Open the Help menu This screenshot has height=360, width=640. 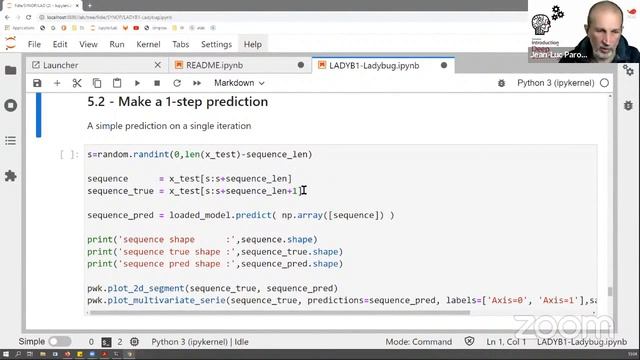click(x=253, y=44)
